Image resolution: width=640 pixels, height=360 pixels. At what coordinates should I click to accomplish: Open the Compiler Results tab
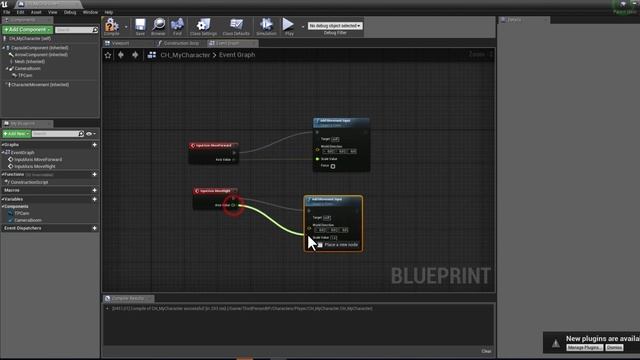click(128, 298)
